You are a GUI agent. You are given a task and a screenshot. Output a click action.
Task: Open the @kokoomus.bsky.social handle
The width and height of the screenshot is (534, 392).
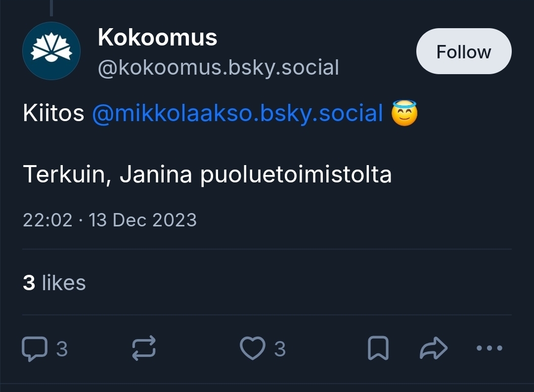pyautogui.click(x=219, y=68)
